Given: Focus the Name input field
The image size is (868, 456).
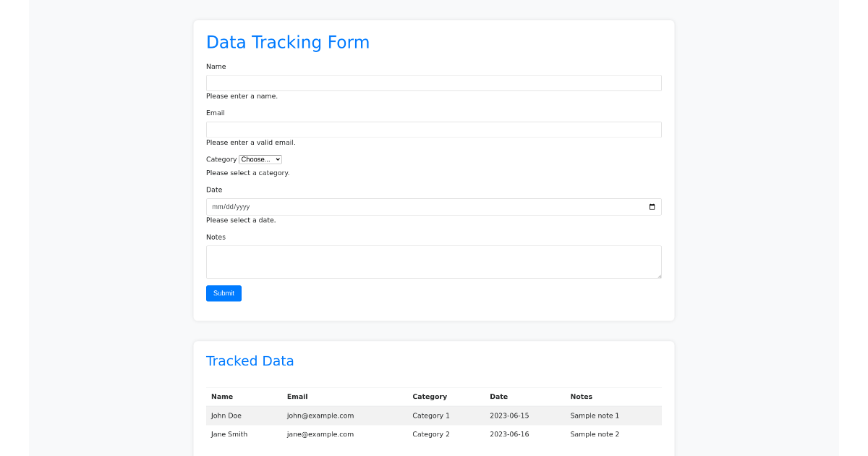Looking at the screenshot, I should pos(433,83).
